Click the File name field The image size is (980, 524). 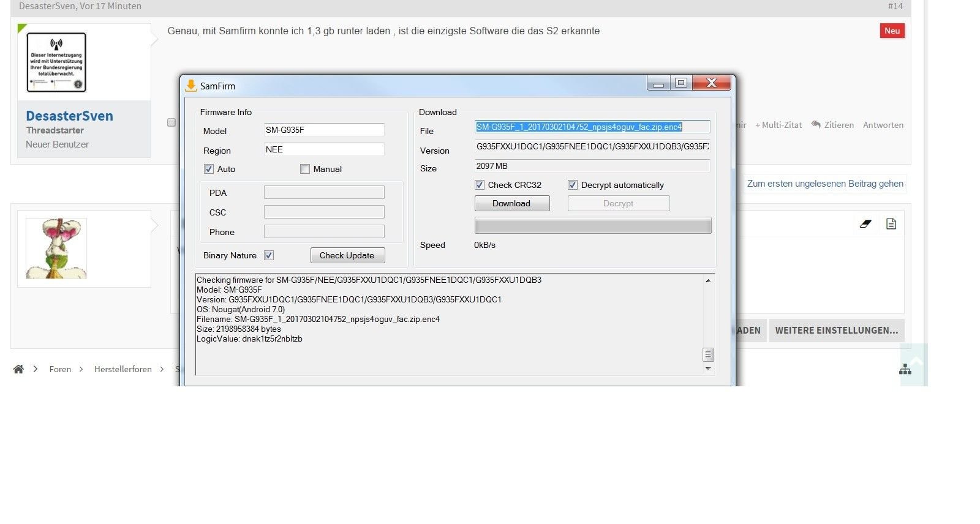(x=592, y=127)
